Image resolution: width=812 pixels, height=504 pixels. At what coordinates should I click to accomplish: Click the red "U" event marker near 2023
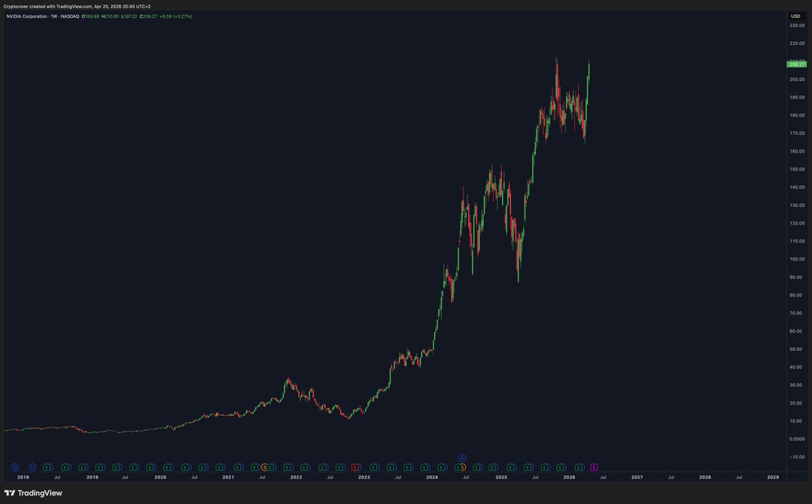coord(354,467)
